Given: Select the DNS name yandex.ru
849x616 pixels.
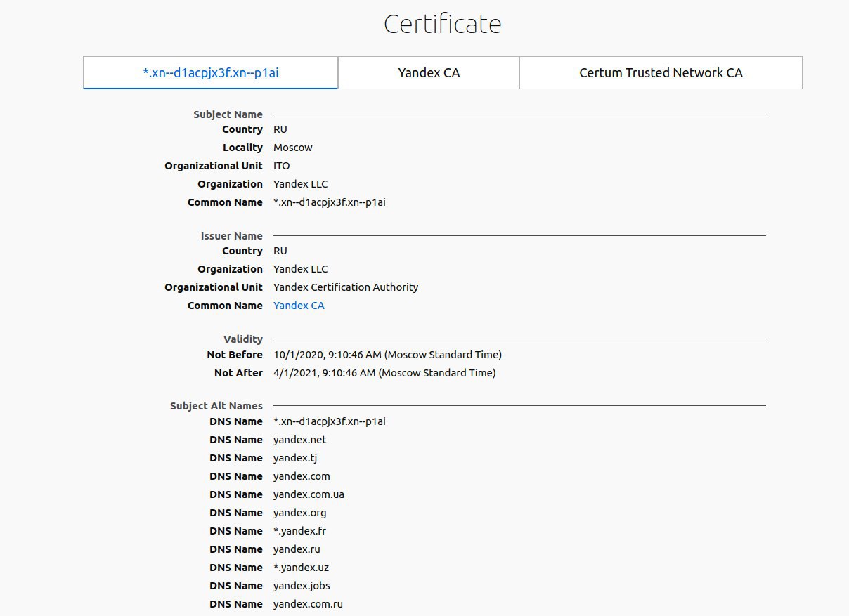Looking at the screenshot, I should (297, 549).
